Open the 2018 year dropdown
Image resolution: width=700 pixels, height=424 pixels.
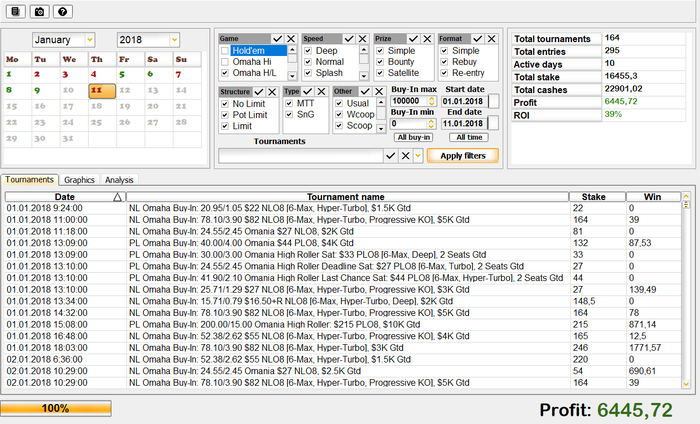point(175,40)
